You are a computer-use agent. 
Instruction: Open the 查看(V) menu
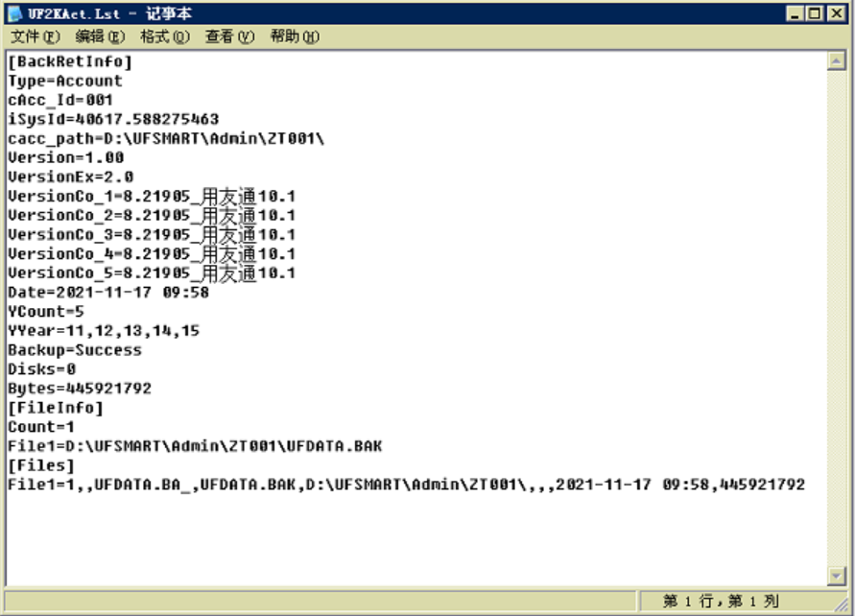pyautogui.click(x=229, y=36)
